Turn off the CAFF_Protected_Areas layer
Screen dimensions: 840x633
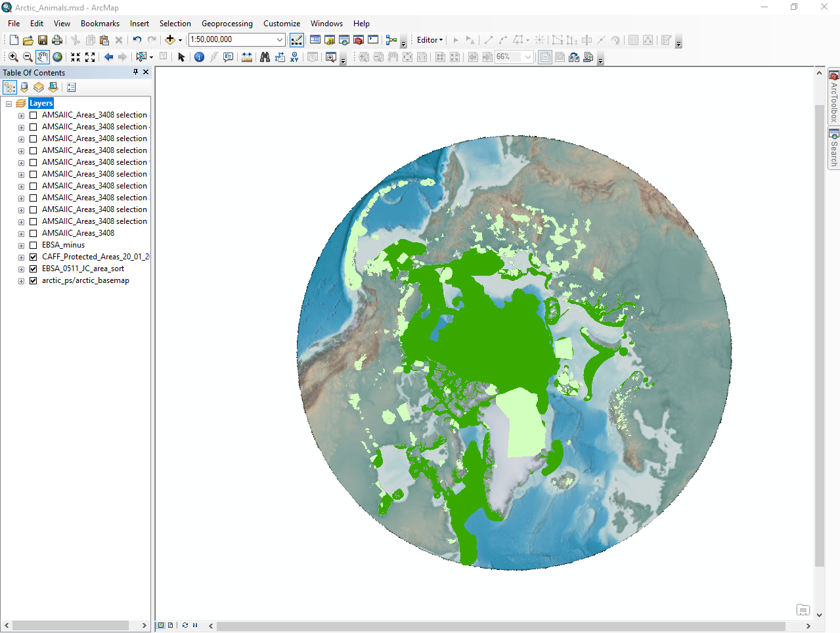(x=33, y=257)
